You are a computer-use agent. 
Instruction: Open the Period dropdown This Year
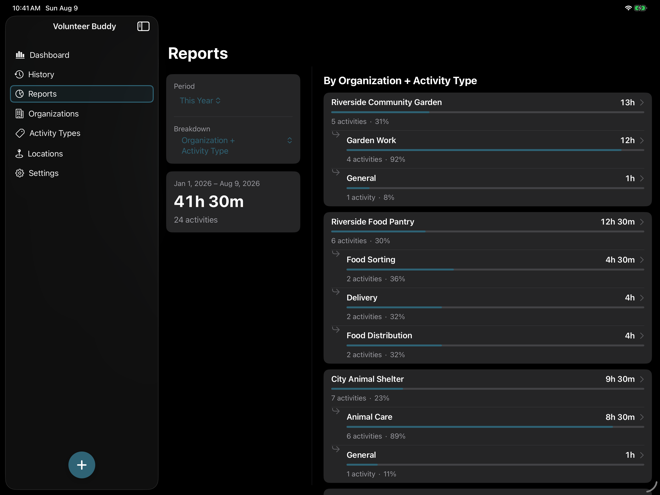pos(200,101)
